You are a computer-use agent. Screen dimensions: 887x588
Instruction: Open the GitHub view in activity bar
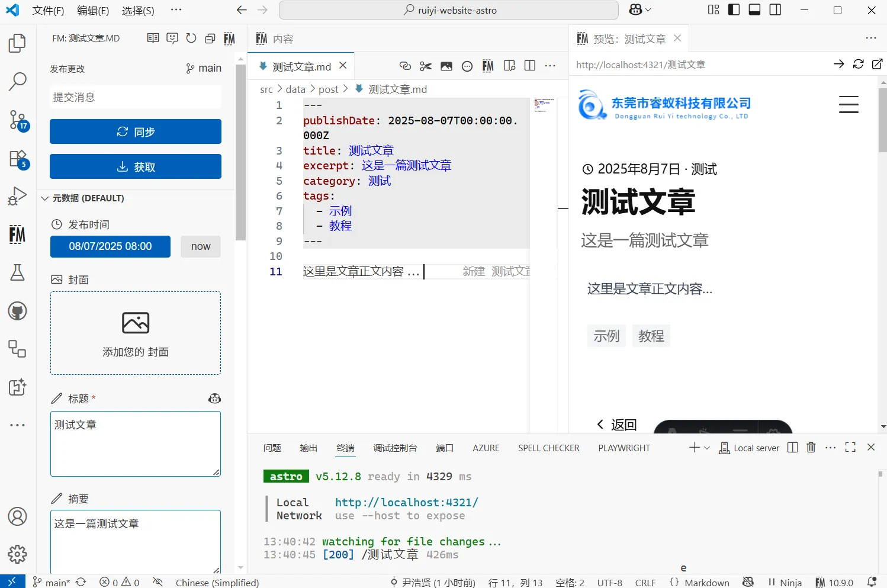18,311
